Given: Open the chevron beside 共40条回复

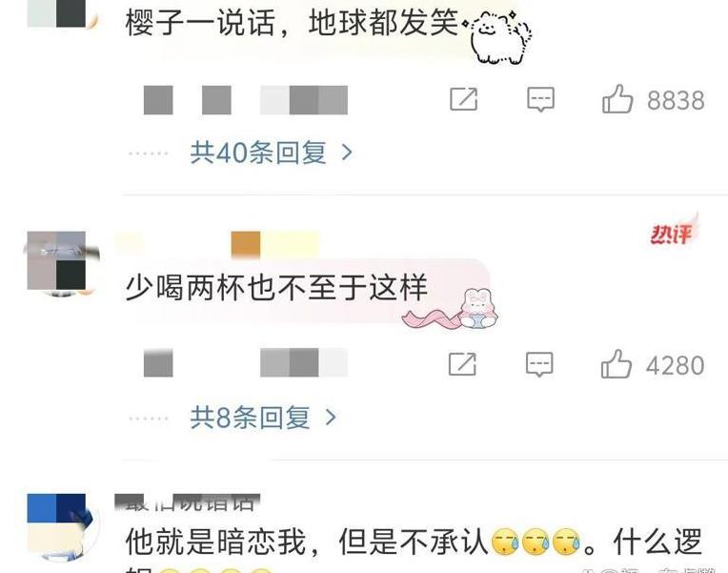Looking at the screenshot, I should coord(347,153).
